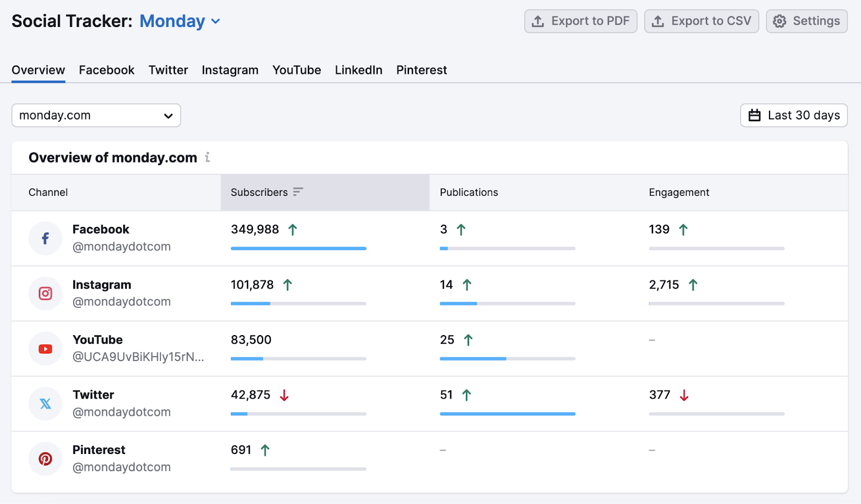The width and height of the screenshot is (861, 504).
Task: Click green up arrow next to 691 subscribers
Action: (265, 450)
